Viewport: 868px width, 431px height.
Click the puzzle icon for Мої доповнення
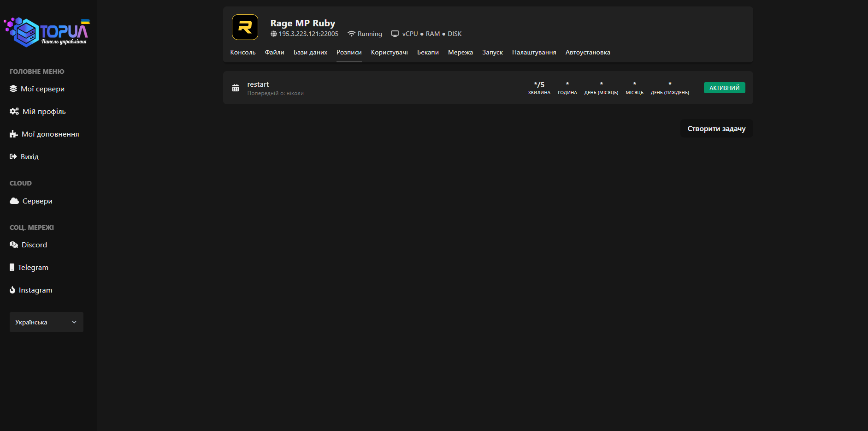[x=14, y=134]
